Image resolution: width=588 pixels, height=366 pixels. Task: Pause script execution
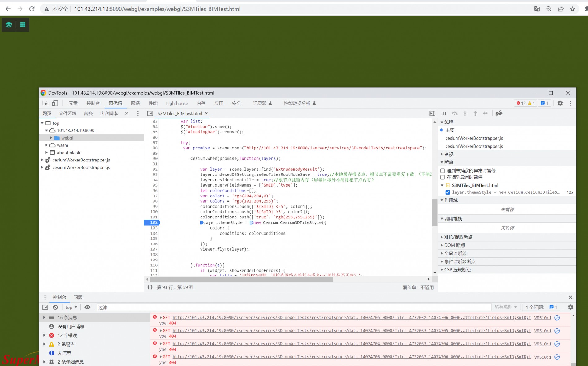(x=444, y=113)
